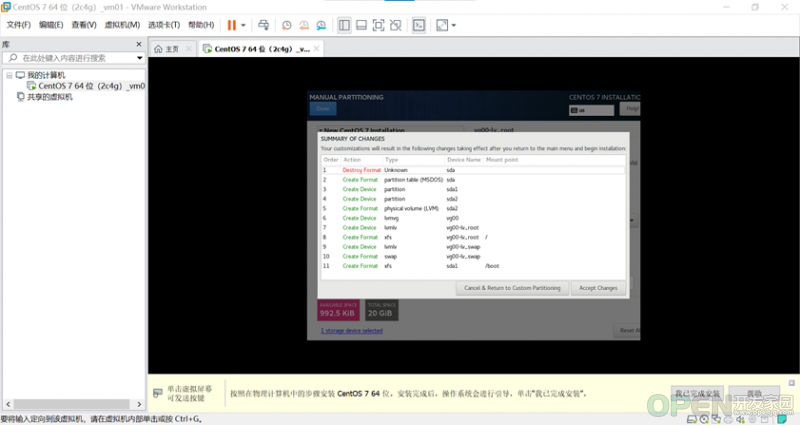The height and width of the screenshot is (425, 800).
Task: Click the Order column header
Action: click(x=331, y=160)
